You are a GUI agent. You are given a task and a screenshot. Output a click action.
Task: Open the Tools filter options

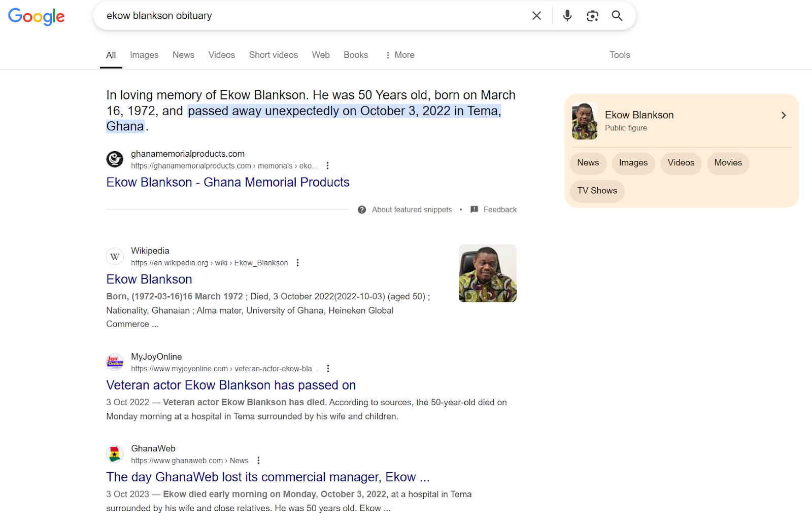tap(620, 55)
